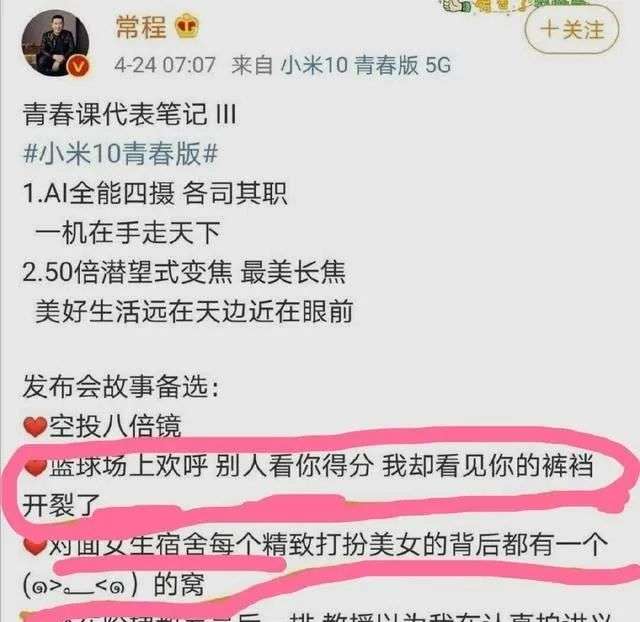Click the line 2.50倍潜望式变焦 最美长焦
640x622 pixels.
pos(184,272)
